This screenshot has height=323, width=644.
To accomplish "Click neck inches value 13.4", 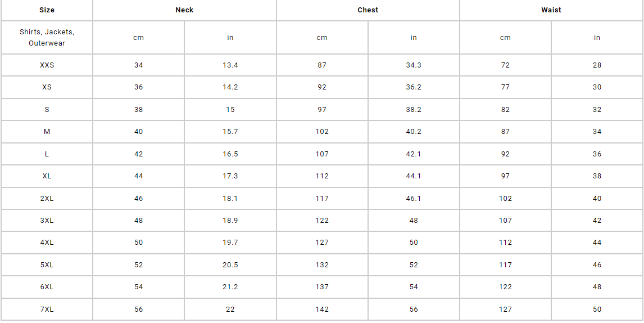I will pyautogui.click(x=230, y=65).
